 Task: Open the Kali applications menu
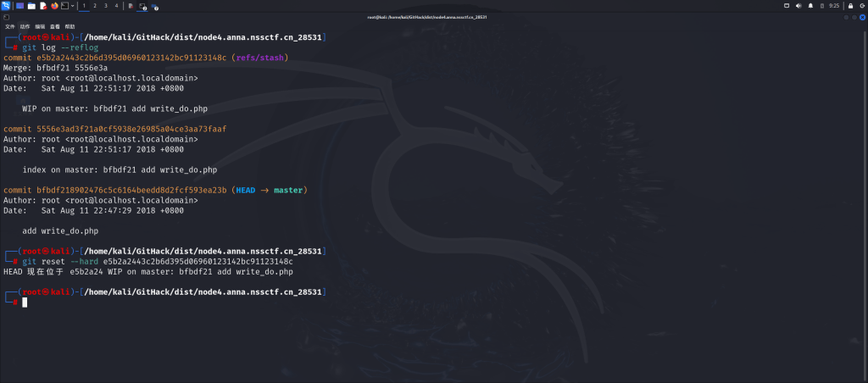[x=6, y=6]
